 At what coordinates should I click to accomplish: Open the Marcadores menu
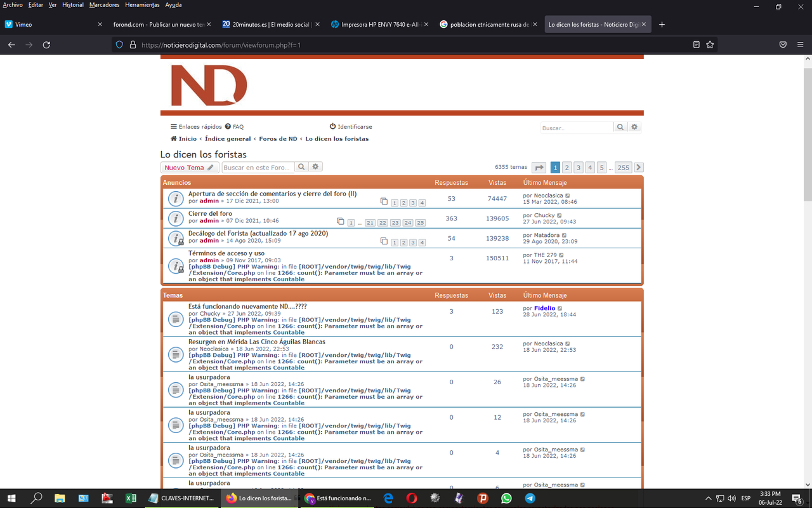pyautogui.click(x=104, y=4)
